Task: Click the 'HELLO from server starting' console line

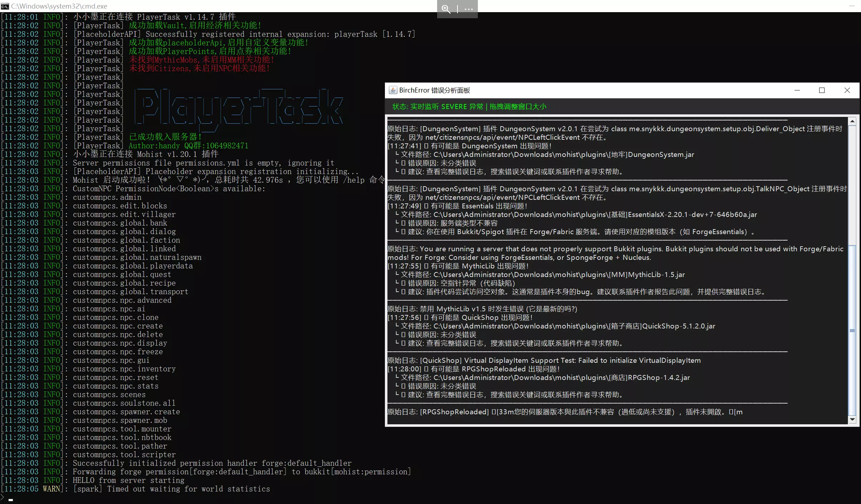Action: (93, 480)
